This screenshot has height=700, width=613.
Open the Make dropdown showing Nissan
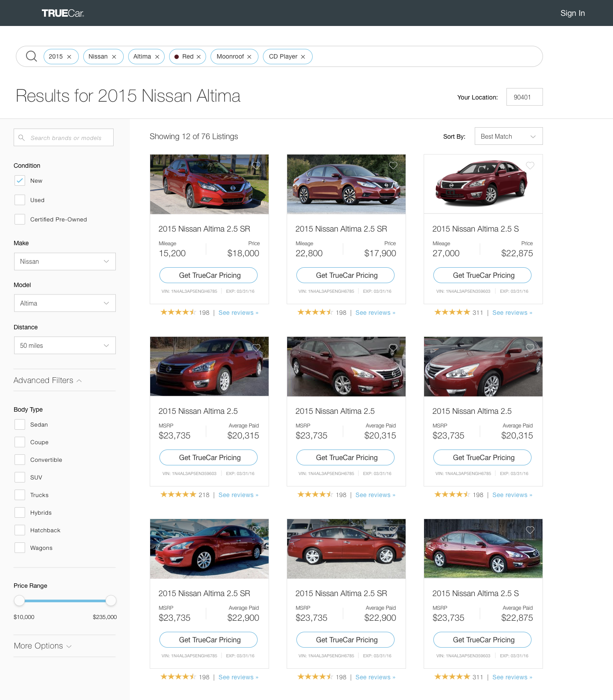coord(65,262)
